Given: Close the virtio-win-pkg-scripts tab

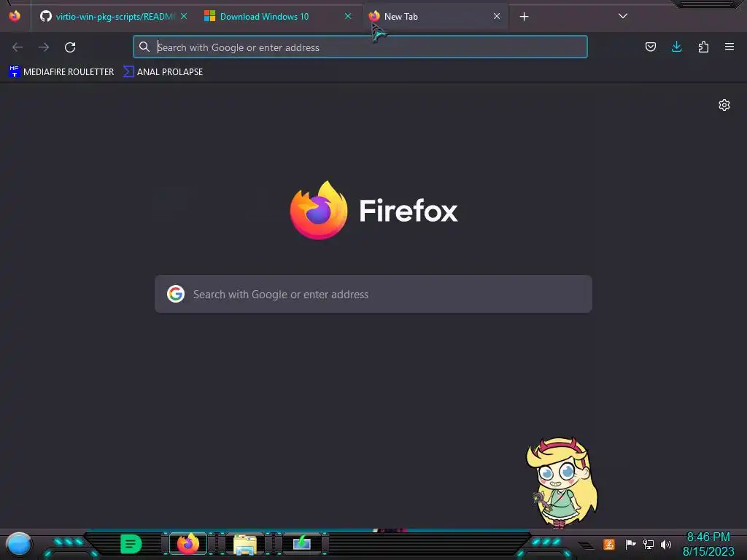Looking at the screenshot, I should [x=184, y=16].
